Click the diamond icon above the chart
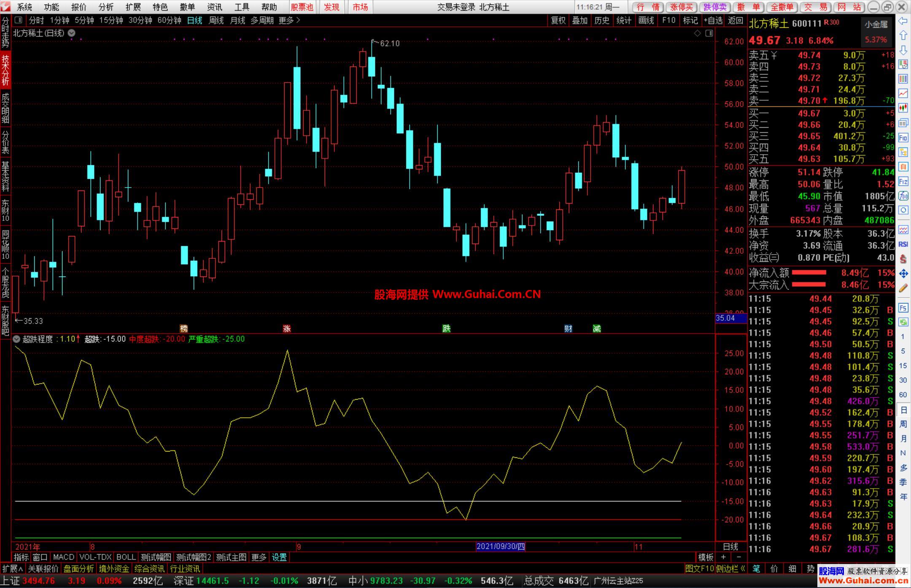Screen dimensions: 911x588 click(x=697, y=33)
